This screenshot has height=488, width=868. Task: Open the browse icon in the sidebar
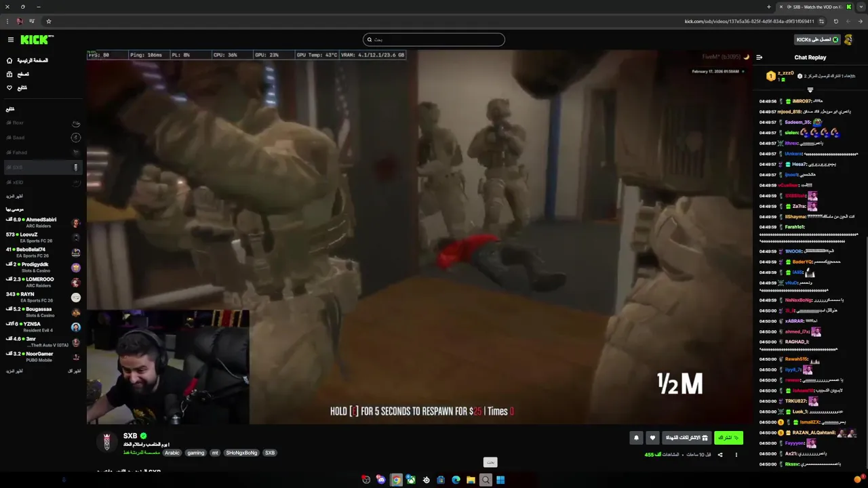pos(9,74)
